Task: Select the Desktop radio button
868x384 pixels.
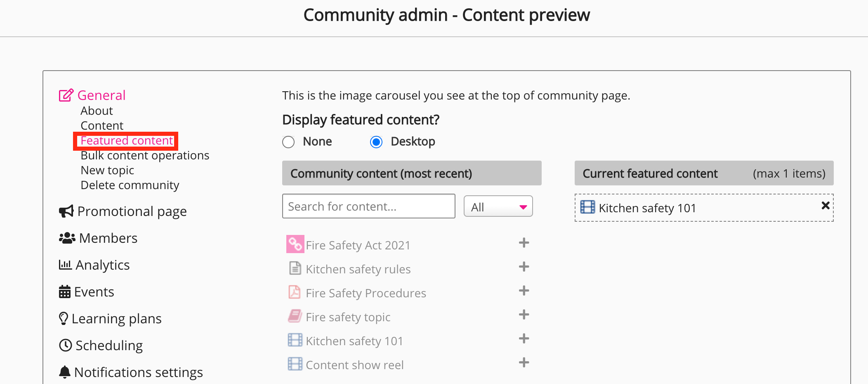Action: 376,142
